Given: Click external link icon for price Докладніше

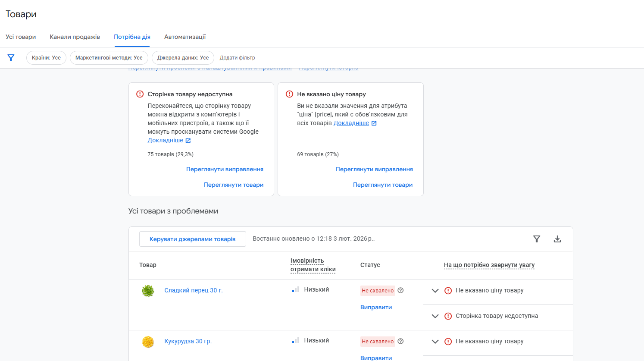Looking at the screenshot, I should tap(374, 123).
